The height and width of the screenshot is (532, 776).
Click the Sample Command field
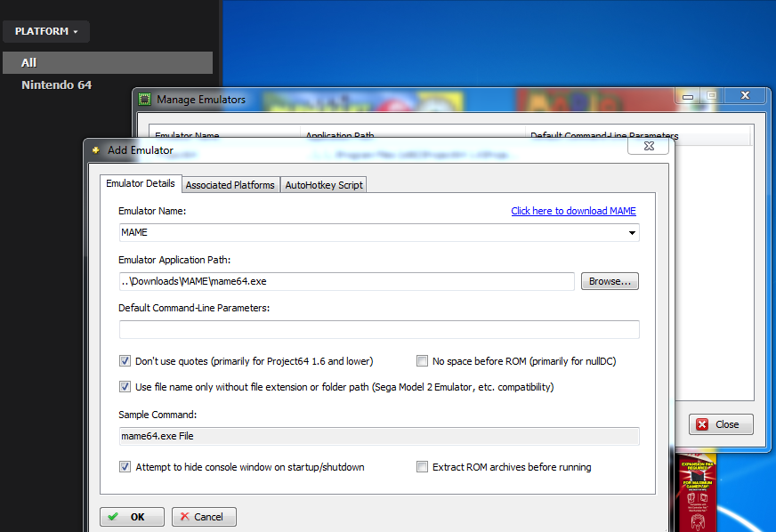[379, 436]
